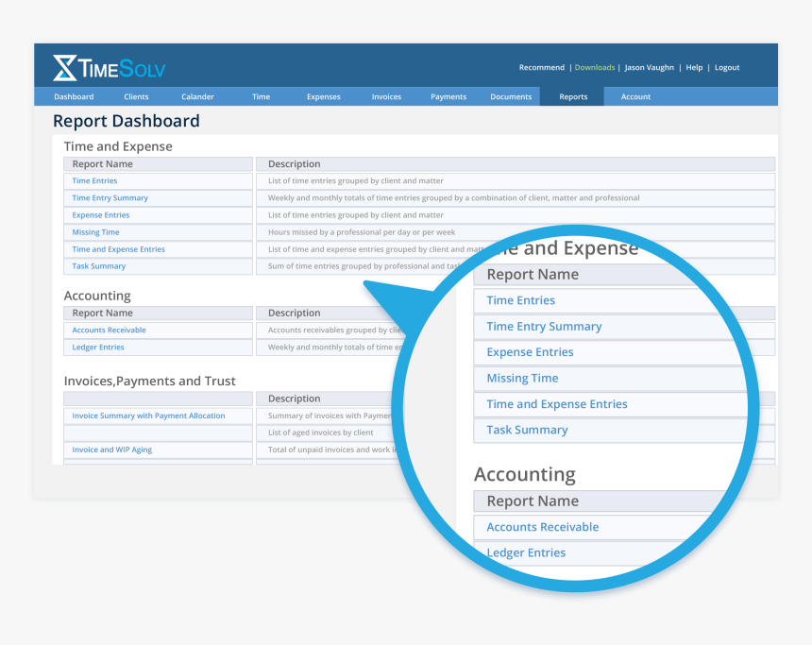This screenshot has height=645, width=812.
Task: Open the Dashboard tab
Action: pos(74,97)
